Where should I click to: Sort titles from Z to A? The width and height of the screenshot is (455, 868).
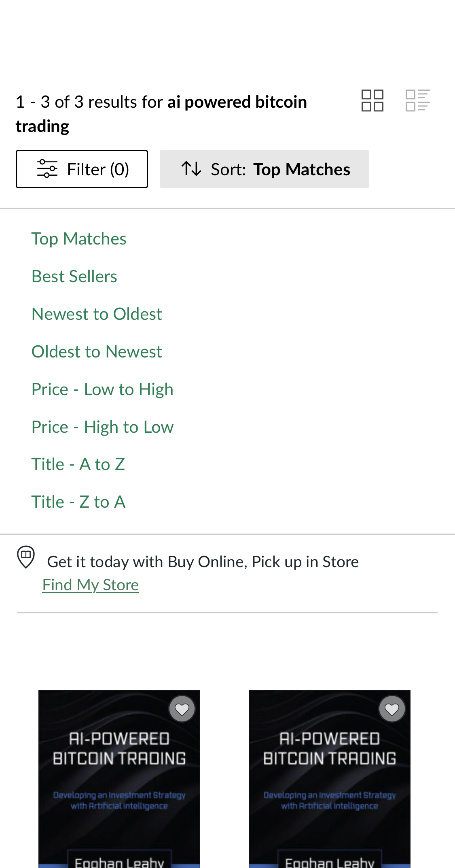tap(78, 502)
